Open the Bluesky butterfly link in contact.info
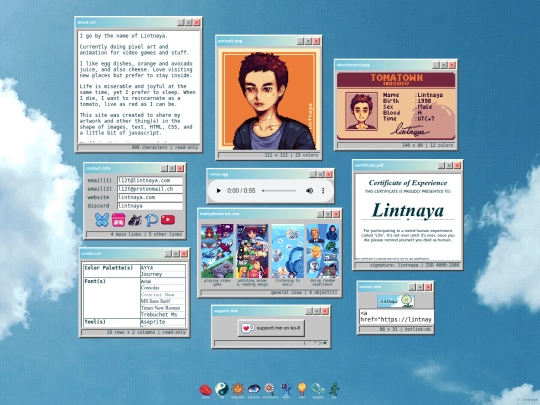Viewport: 540px width, 405px height. (102, 220)
